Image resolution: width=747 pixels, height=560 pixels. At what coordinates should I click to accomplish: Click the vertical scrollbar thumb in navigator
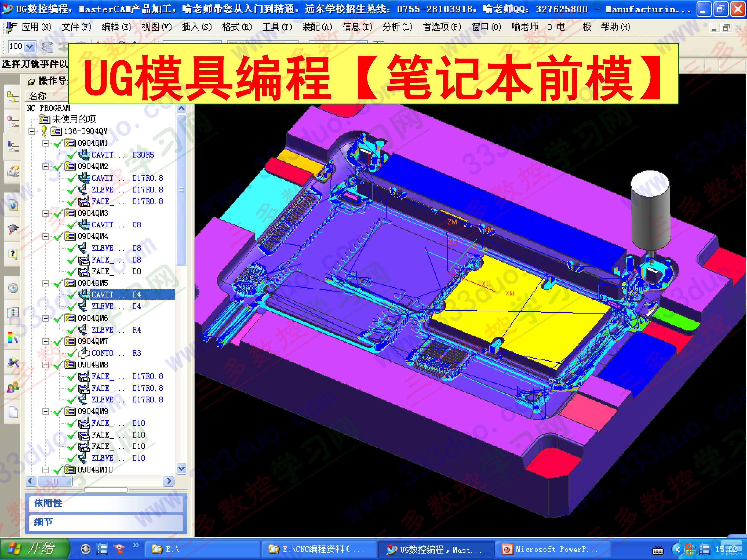181,190
